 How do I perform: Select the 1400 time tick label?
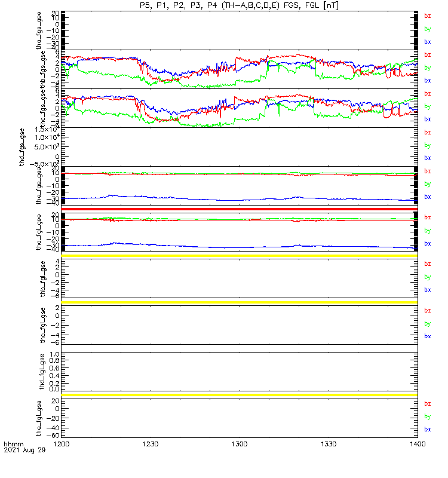418,444
